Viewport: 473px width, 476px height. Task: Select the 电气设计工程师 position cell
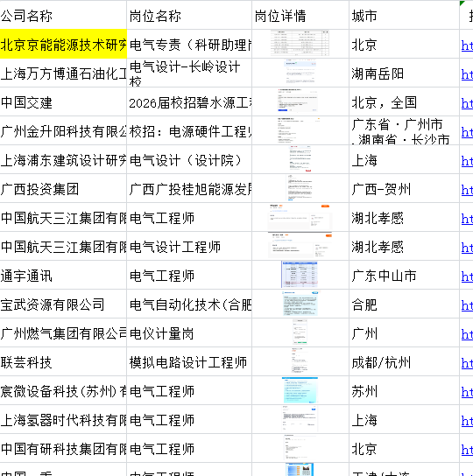click(x=189, y=246)
